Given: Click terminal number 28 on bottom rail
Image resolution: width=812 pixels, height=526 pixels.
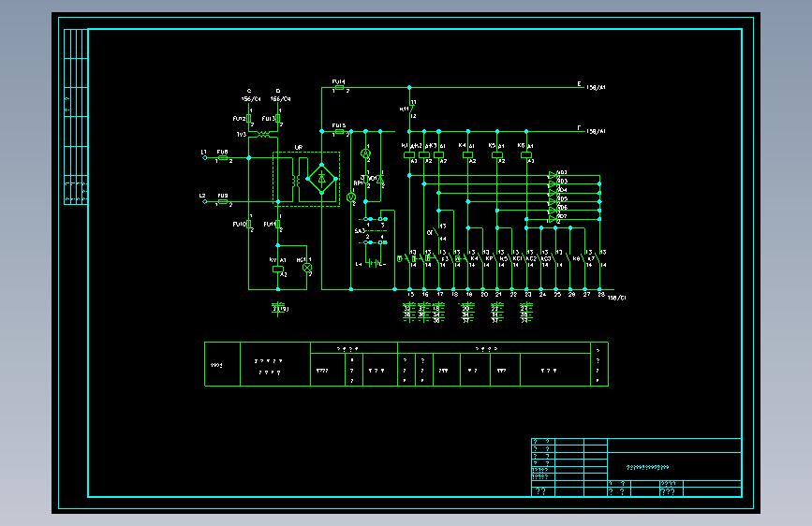Looking at the screenshot, I should (x=600, y=294).
